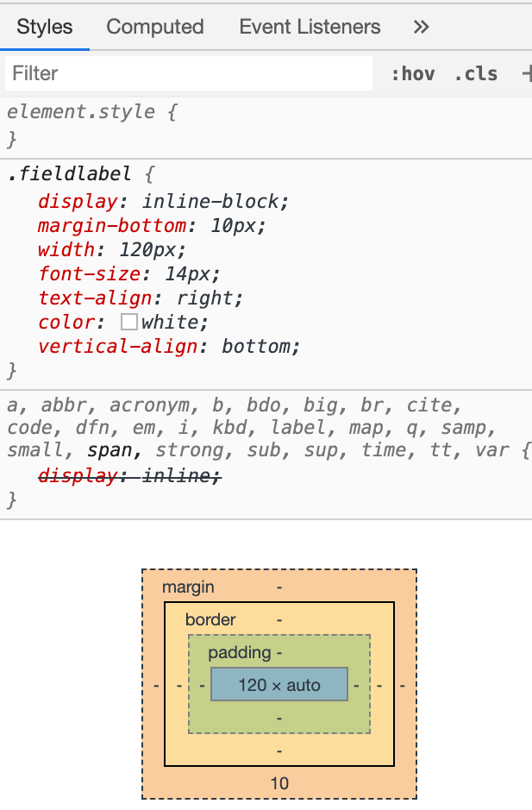Image resolution: width=532 pixels, height=810 pixels.
Task: Select the padding label in box model
Action: click(240, 652)
